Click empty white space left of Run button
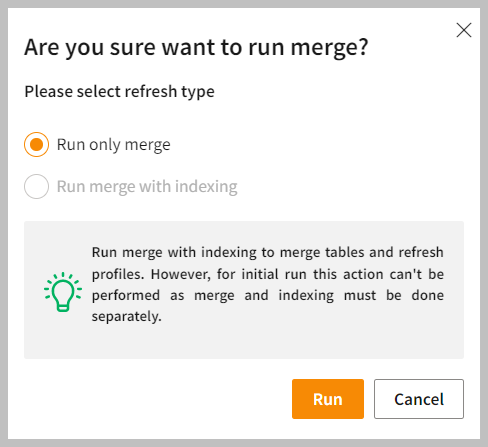The image size is (488, 447). click(157, 399)
